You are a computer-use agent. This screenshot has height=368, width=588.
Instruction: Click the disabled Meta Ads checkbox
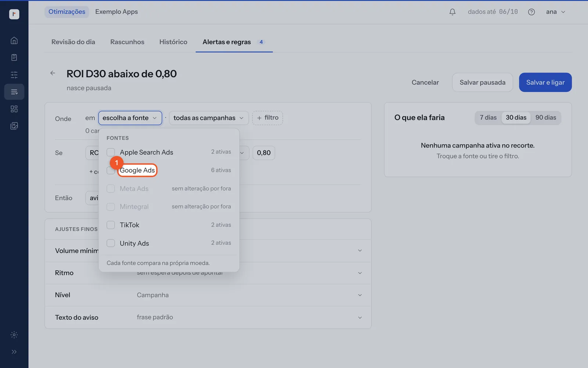(111, 188)
